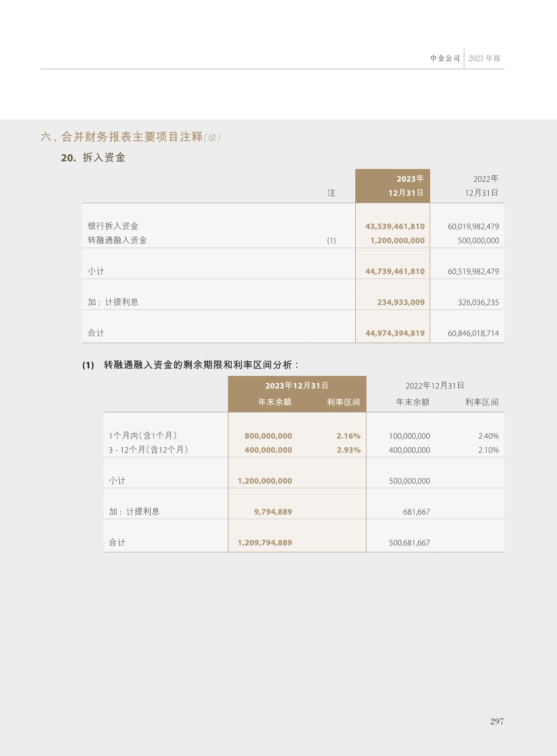Click the total 44,974,394,819
This screenshot has width=557, height=756.
point(395,333)
